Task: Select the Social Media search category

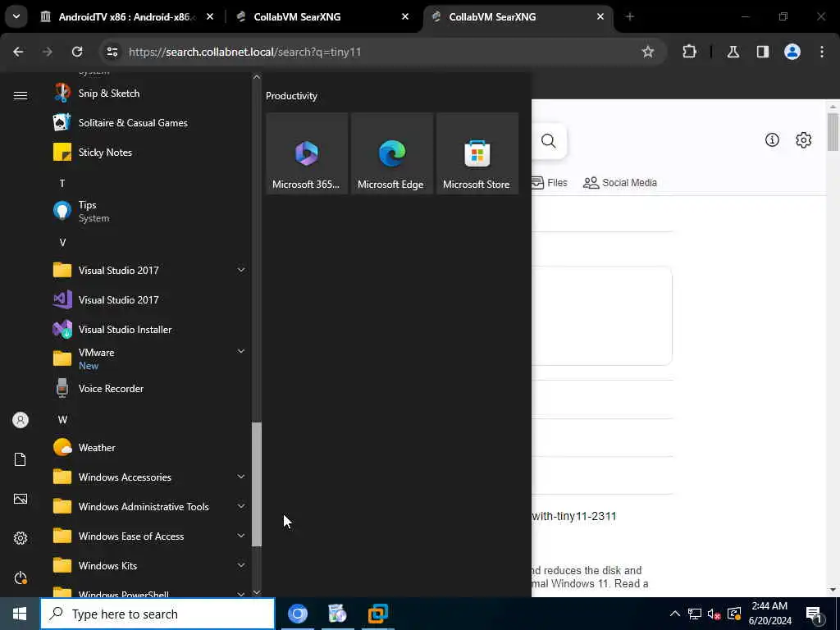Action: tap(620, 183)
